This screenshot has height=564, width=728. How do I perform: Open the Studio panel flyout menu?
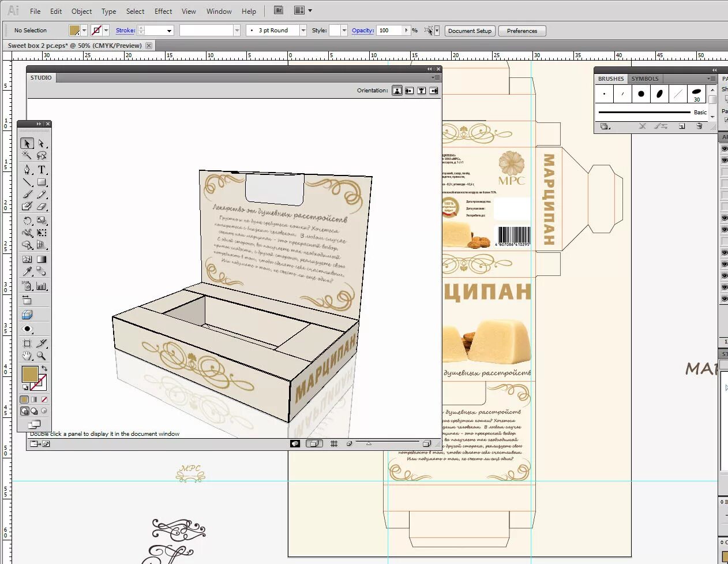click(x=436, y=77)
